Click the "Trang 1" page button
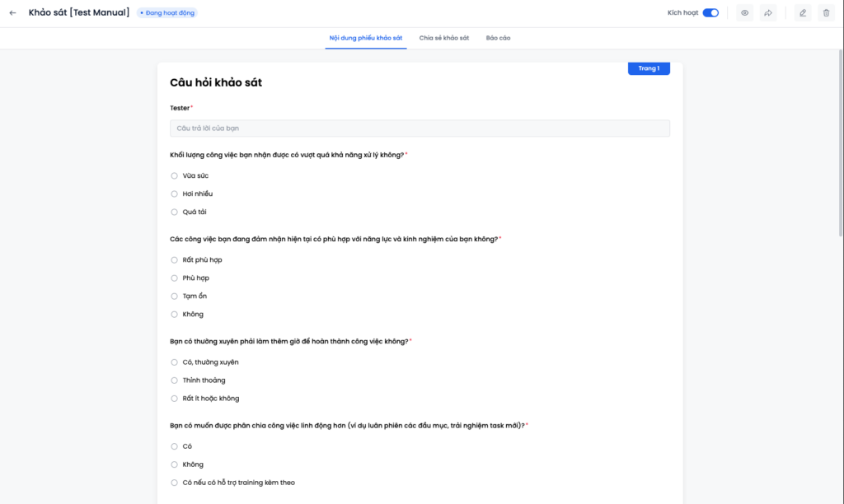844x504 pixels. coord(649,68)
